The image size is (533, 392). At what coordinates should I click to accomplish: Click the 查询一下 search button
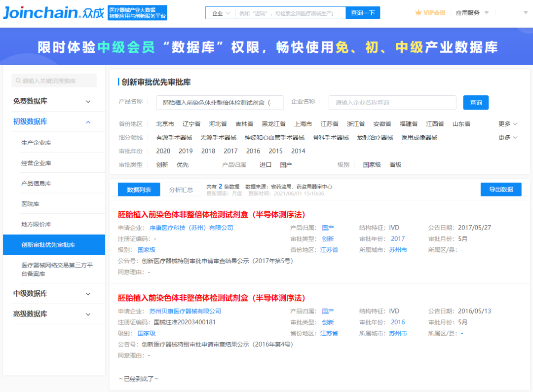pos(362,13)
